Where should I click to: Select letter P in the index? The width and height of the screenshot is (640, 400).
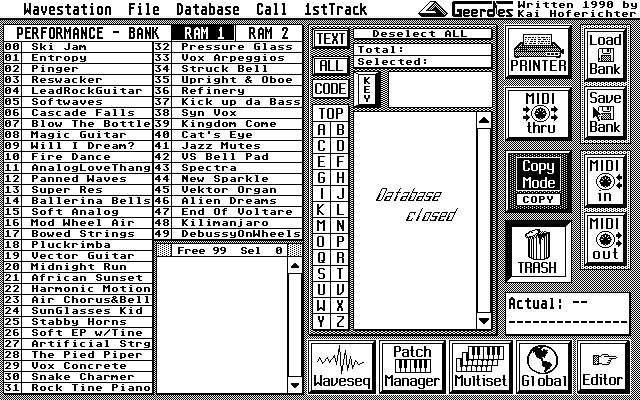point(340,242)
